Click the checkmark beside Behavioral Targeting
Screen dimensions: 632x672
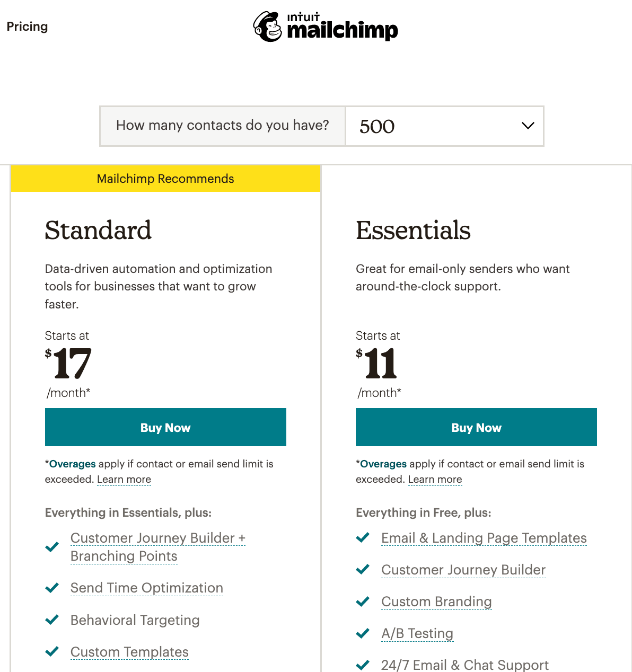pos(52,620)
